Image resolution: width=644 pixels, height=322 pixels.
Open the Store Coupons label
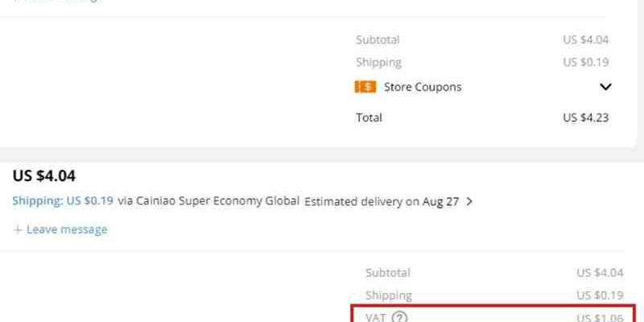coord(423,87)
